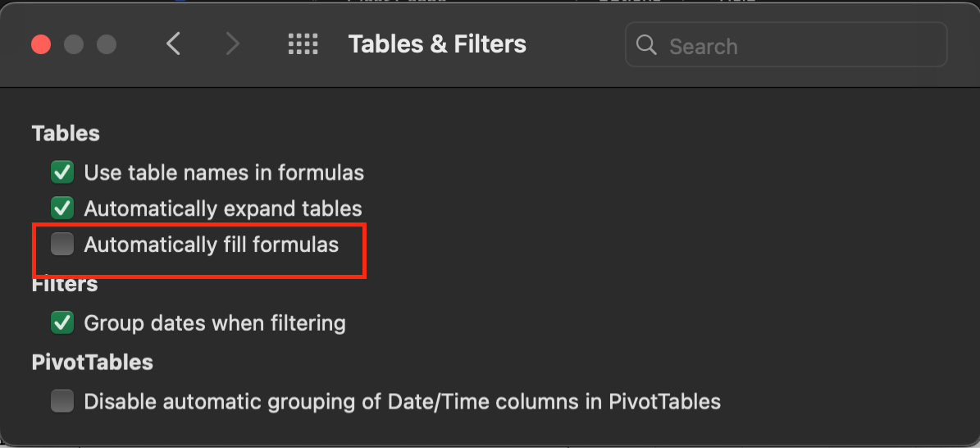Click the grayed-out zoom window button

(x=107, y=44)
